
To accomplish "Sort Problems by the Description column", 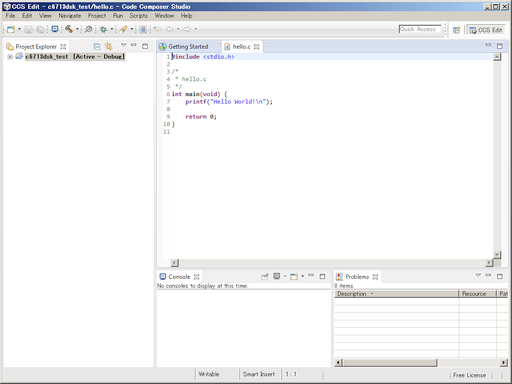I will (397, 294).
